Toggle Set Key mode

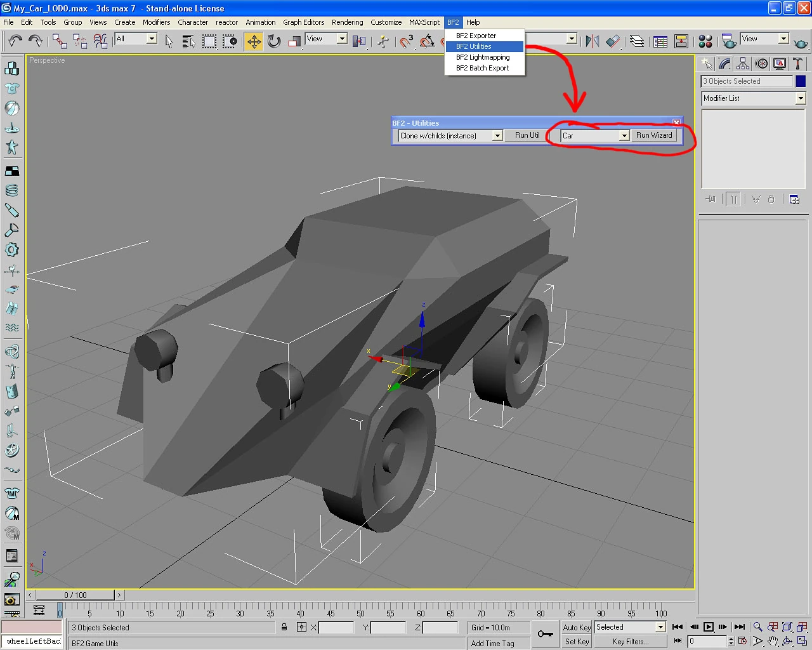coord(577,642)
